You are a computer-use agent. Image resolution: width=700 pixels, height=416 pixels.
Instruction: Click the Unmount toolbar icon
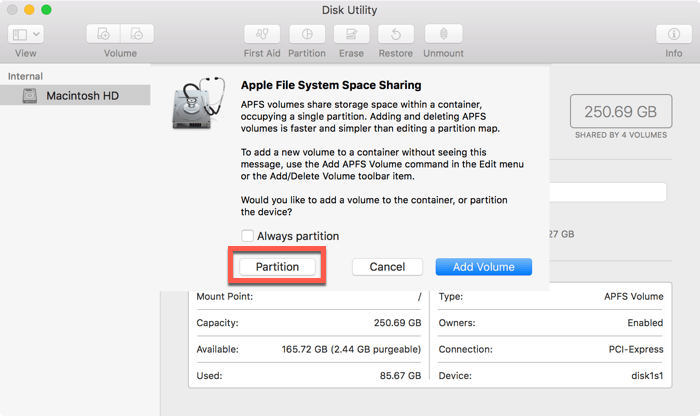click(443, 34)
